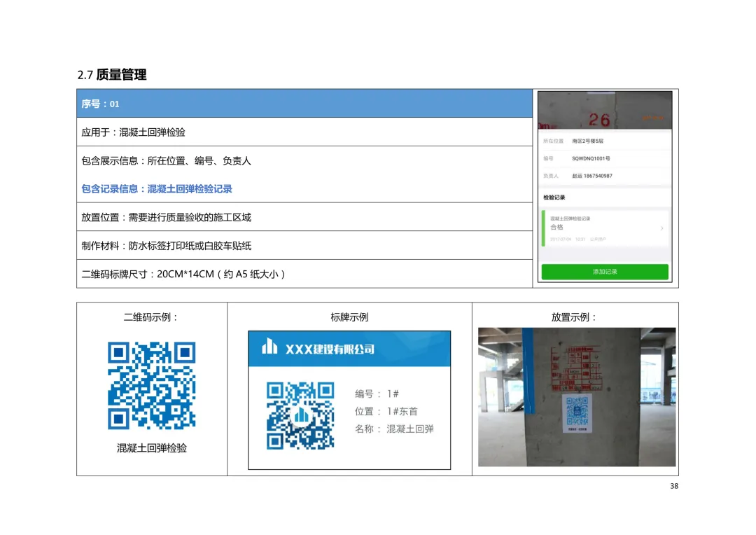Click the row 放置位置：需要进行质量验收的施工区域
Viewport: 756px width, 535px height.
coord(304,217)
